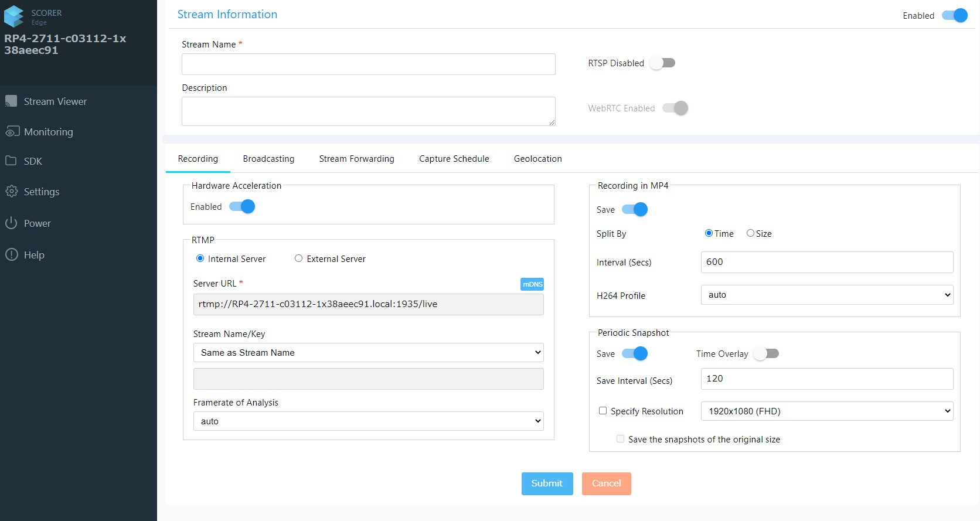Click the Monitoring eye icon in sidebar

[x=12, y=132]
